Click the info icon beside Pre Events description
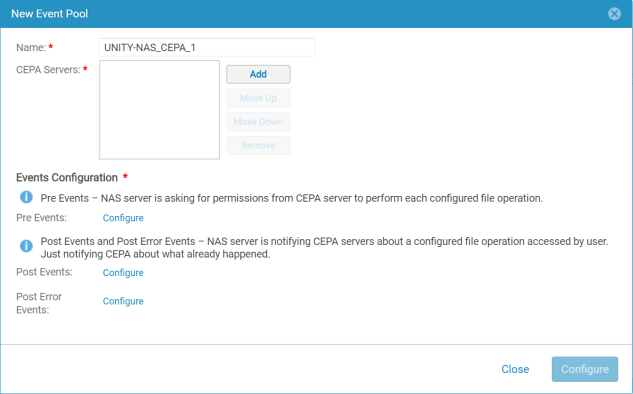This screenshot has height=394, width=633. (26, 197)
